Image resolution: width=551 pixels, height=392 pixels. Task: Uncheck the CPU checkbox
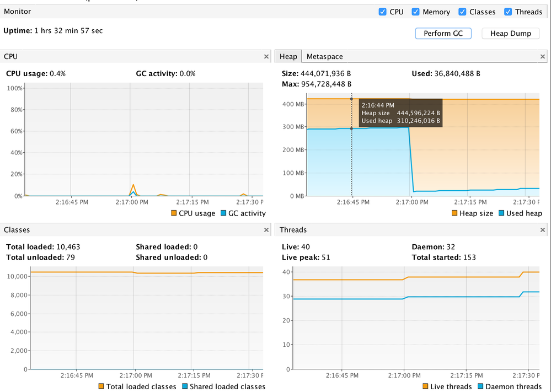pos(382,12)
